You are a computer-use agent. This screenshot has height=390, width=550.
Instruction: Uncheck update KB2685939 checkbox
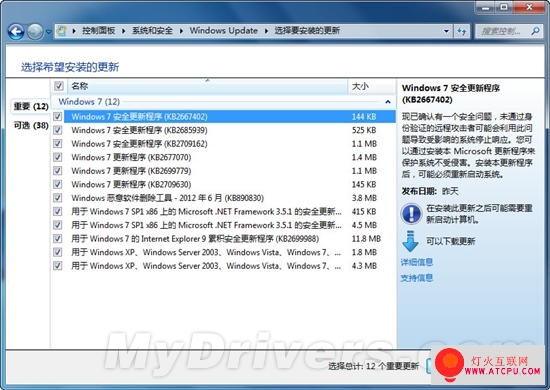click(58, 130)
